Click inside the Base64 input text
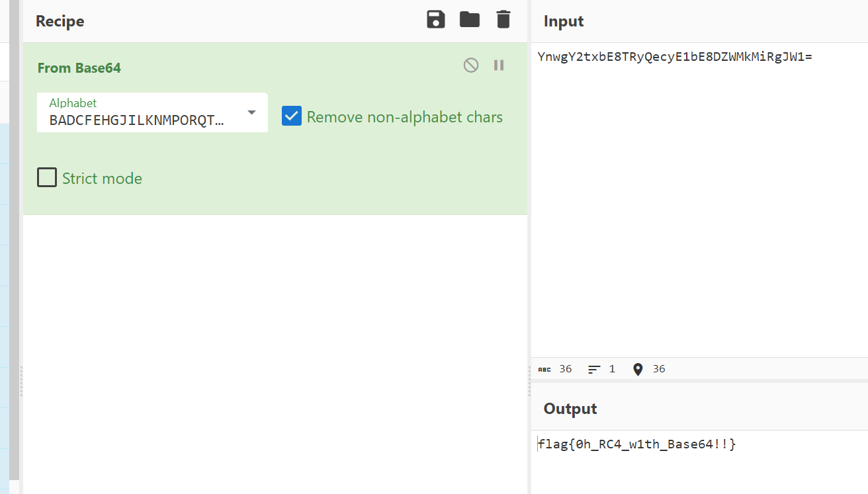The width and height of the screenshot is (868, 494). pos(675,57)
